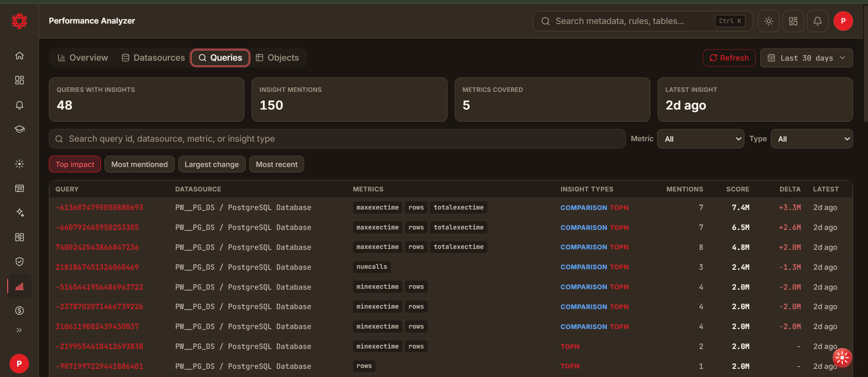868x377 pixels.
Task: Click the user avatar at the sidebar bottom
Action: (x=19, y=363)
